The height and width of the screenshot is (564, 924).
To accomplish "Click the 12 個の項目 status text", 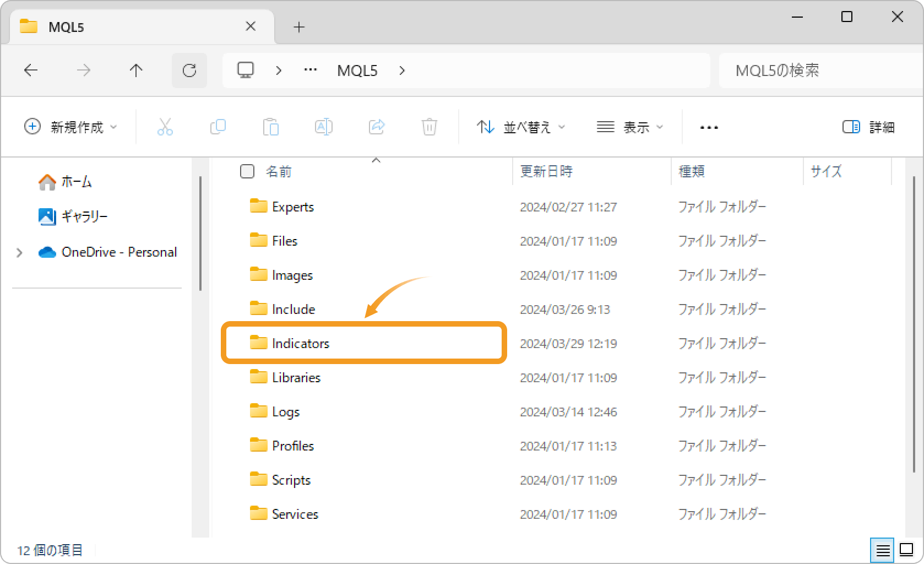I will pyautogui.click(x=50, y=550).
